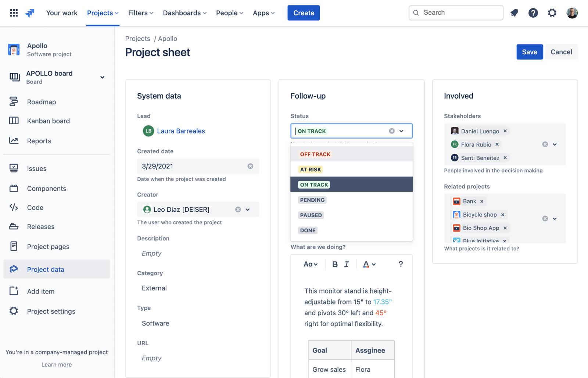
Task: Open the Reports section
Action: (39, 141)
